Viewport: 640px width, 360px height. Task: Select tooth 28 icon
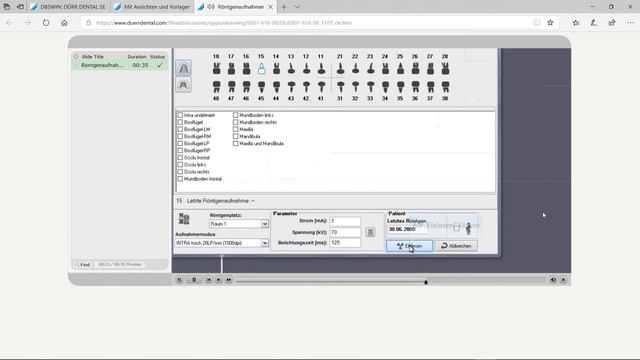click(445, 69)
